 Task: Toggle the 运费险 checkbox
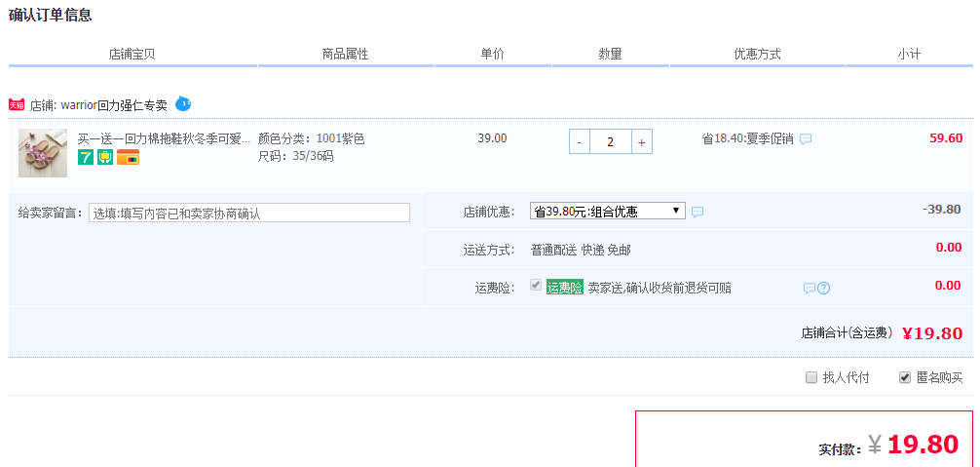(536, 285)
